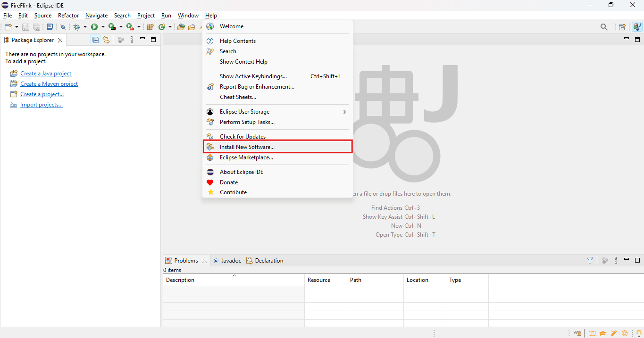Click the magnifier search icon at top right

(604, 27)
